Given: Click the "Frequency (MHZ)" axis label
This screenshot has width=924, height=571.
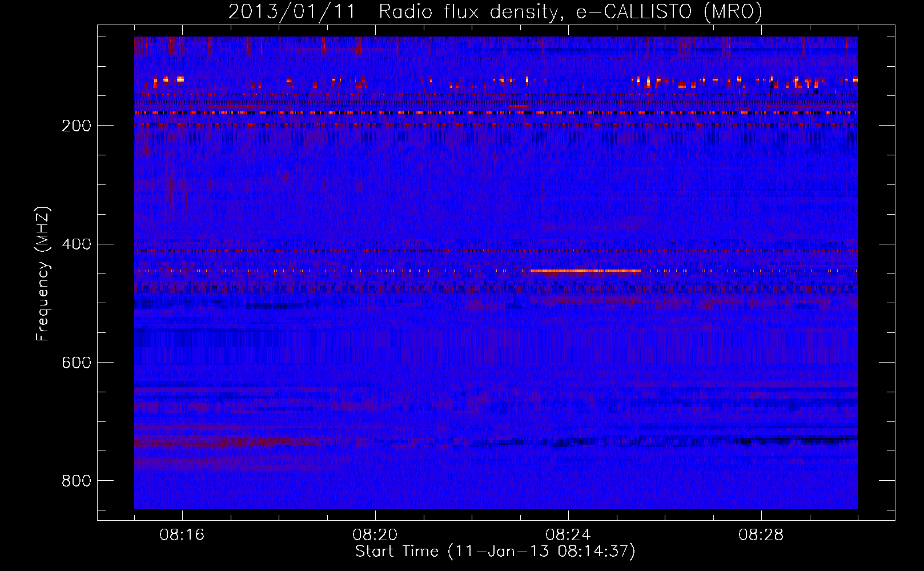Looking at the screenshot, I should tap(43, 274).
